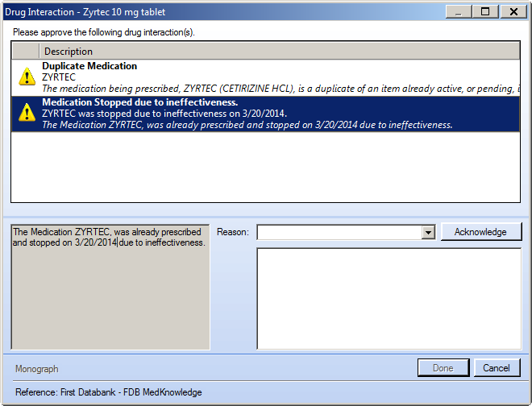Click inside the Reason combo box field
Image resolution: width=532 pixels, height=406 pixels.
339,232
